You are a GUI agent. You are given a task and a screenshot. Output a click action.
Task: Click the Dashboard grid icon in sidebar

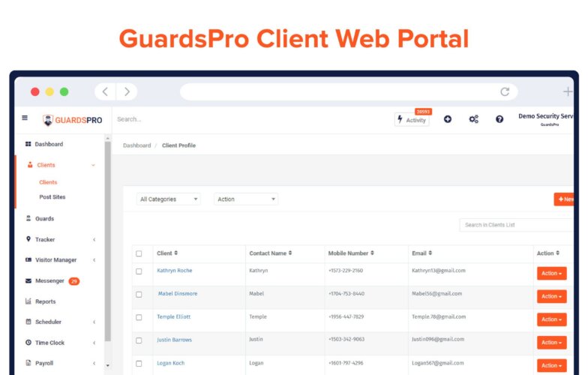pos(28,144)
